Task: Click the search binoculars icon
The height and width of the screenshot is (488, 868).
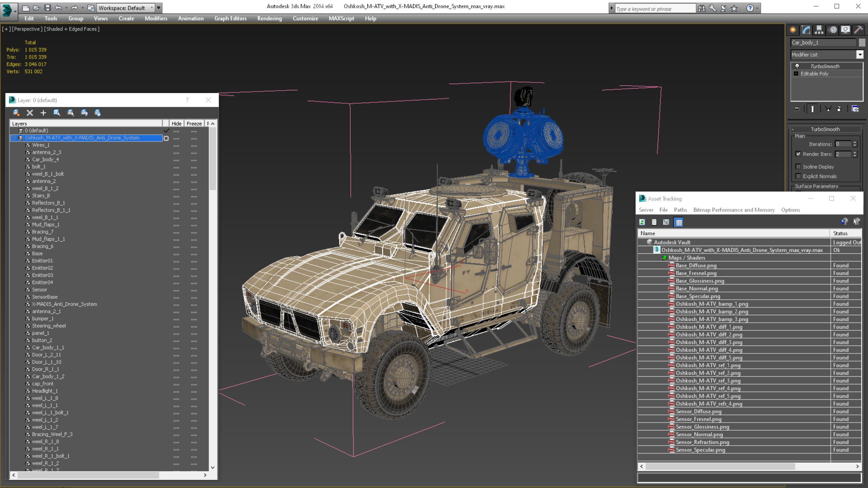Action: point(702,8)
